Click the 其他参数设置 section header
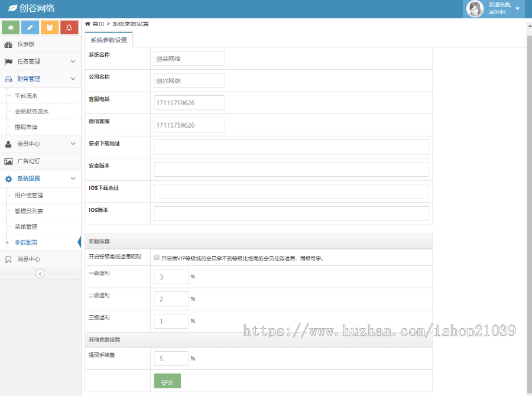This screenshot has width=532, height=396. coord(258,340)
